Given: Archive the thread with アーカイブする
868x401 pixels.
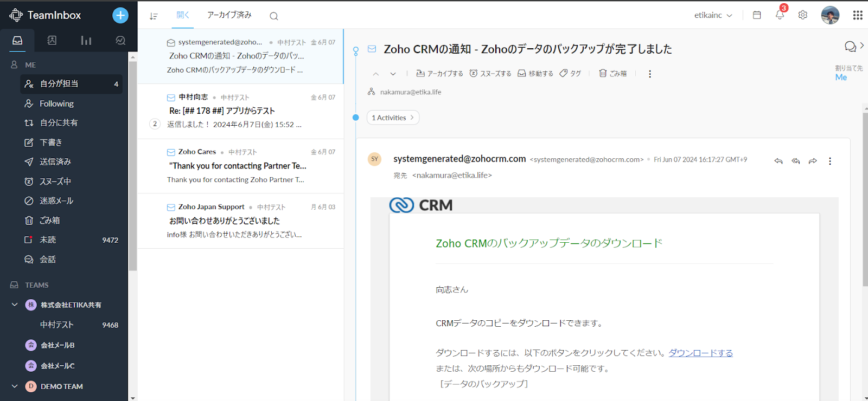Looking at the screenshot, I should click(x=439, y=74).
